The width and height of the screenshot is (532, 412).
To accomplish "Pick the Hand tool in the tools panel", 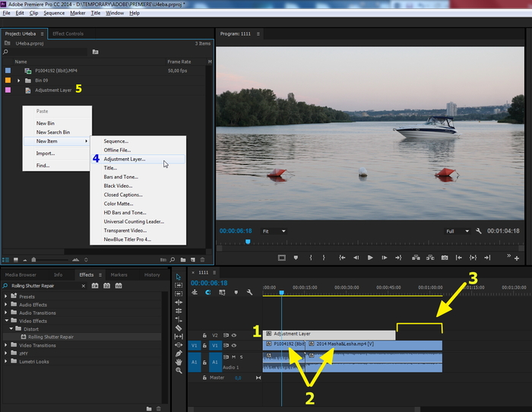I will coord(179,361).
